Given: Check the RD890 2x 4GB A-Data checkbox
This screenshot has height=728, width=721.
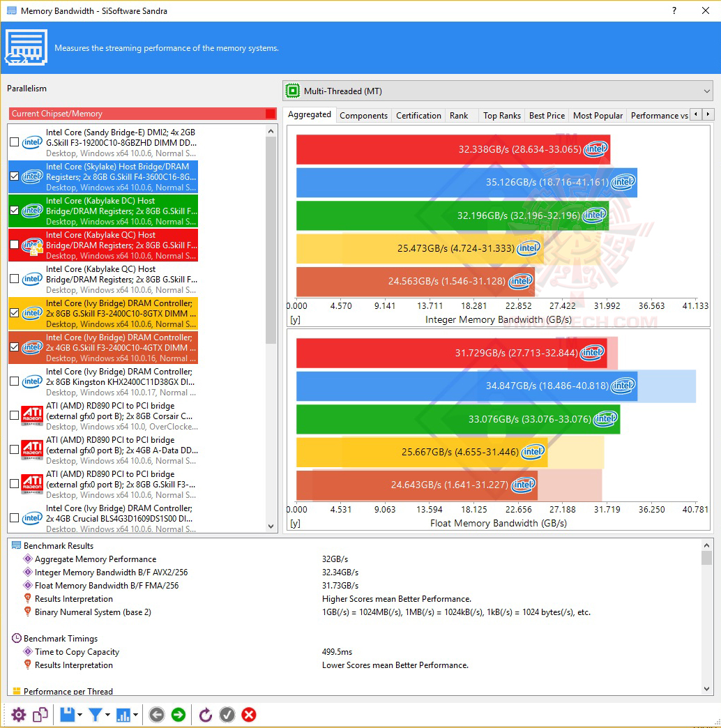Looking at the screenshot, I should [15, 450].
